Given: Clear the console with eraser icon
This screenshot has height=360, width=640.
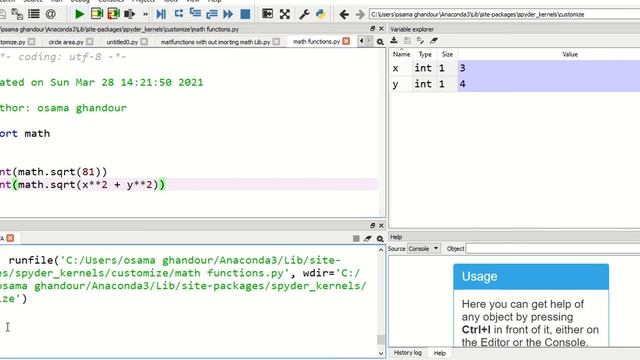Looking at the screenshot, I should (x=368, y=238).
